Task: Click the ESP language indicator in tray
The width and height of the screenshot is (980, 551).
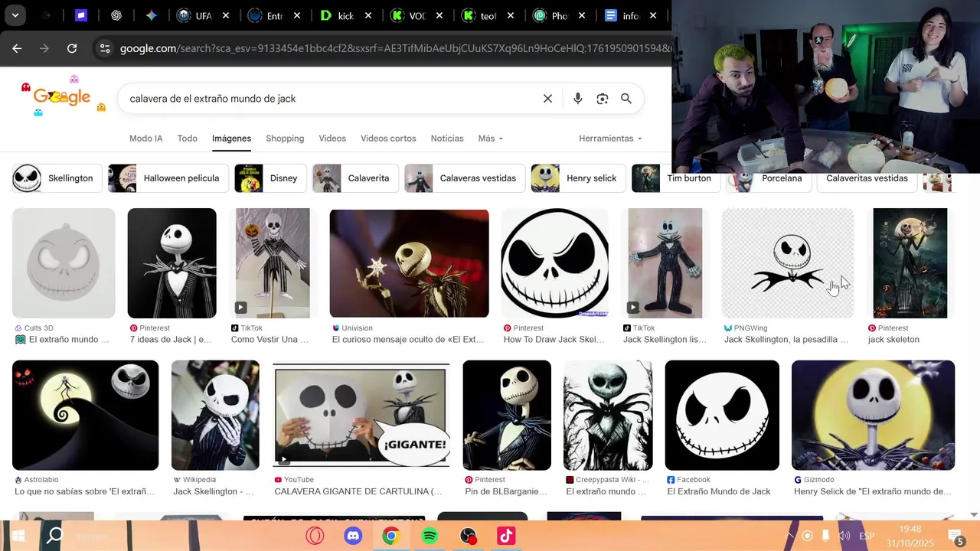Action: point(867,536)
